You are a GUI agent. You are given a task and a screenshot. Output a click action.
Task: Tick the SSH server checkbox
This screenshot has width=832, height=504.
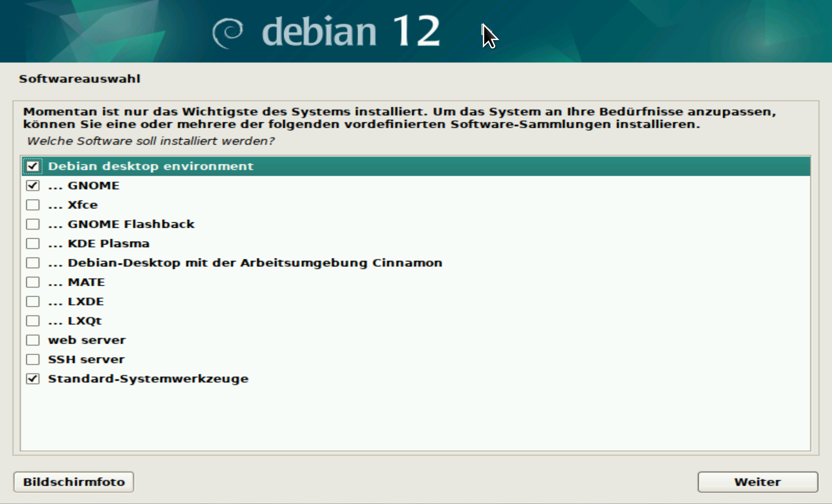pyautogui.click(x=33, y=359)
